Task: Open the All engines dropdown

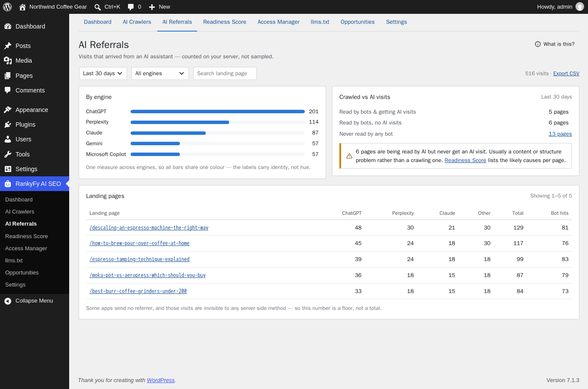Action: 160,73
